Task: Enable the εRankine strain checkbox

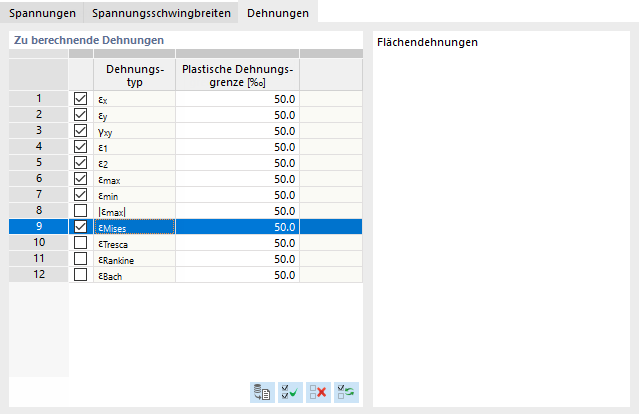Action: [x=81, y=259]
